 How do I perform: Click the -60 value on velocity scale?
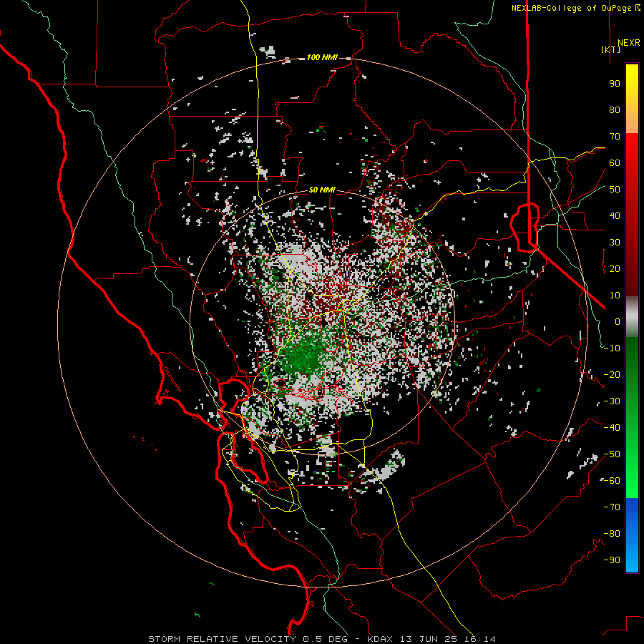(x=612, y=481)
